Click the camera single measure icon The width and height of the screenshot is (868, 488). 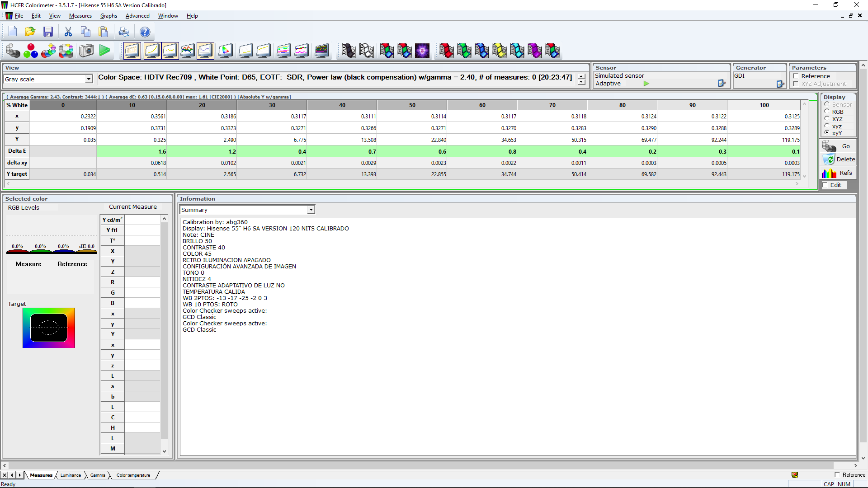click(x=86, y=51)
